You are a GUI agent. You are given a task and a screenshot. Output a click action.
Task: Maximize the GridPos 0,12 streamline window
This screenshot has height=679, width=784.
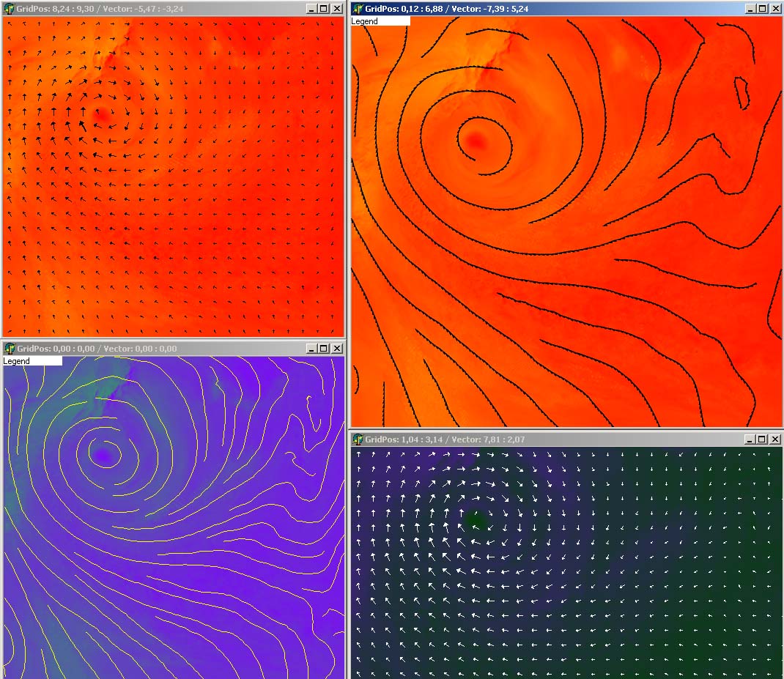(x=762, y=9)
